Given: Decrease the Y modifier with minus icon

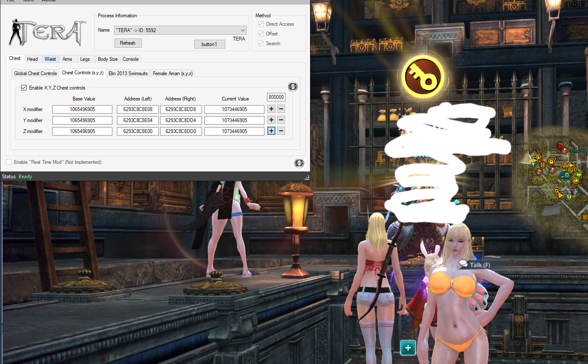Looking at the screenshot, I should point(281,120).
